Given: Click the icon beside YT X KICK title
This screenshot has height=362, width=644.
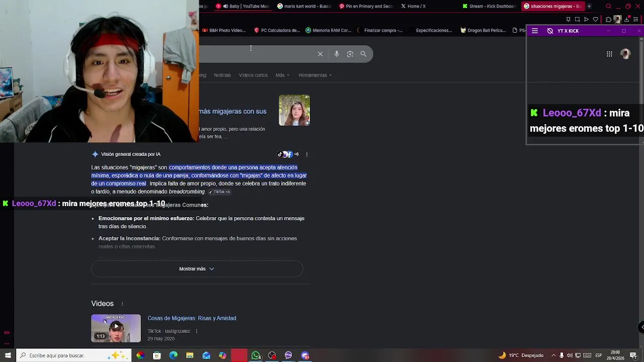Looking at the screenshot, I should tap(550, 31).
